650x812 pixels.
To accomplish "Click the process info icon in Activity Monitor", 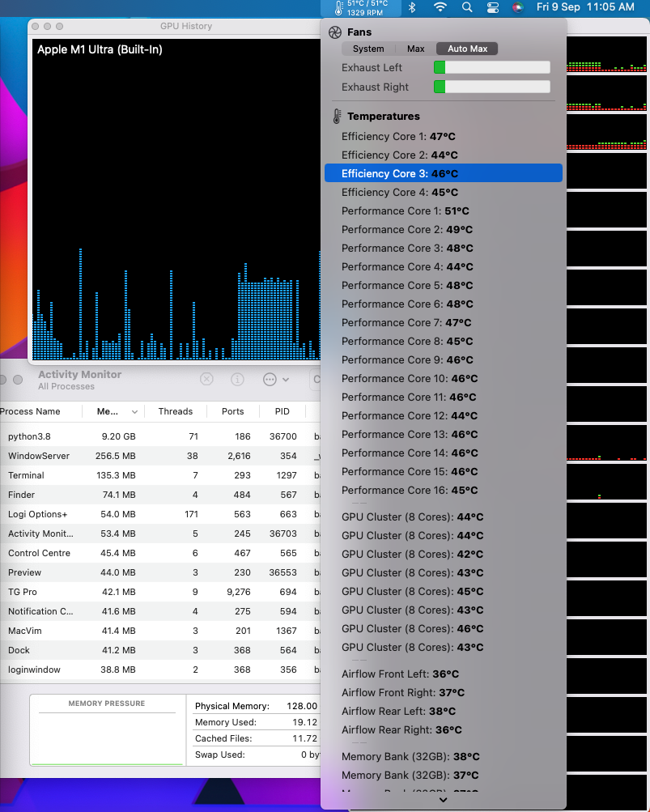I will [237, 380].
